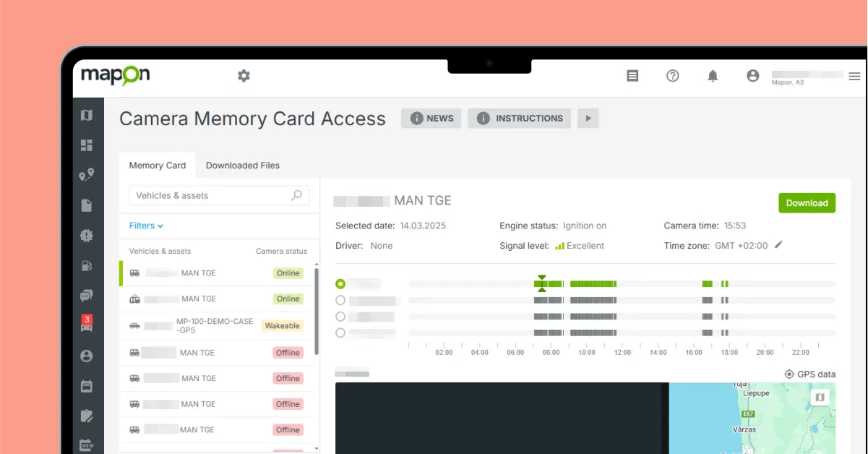Click the help question mark icon
Viewport: 868px width, 454px height.
tap(672, 76)
